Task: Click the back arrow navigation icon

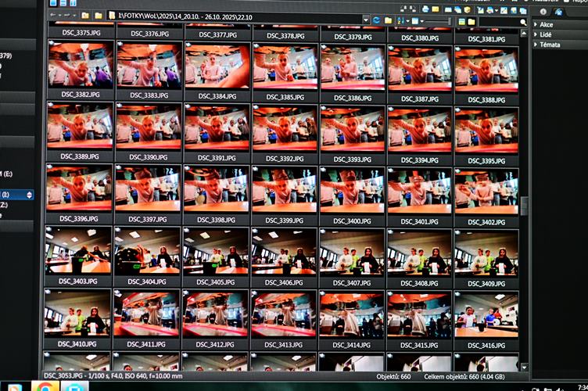Action: (x=54, y=16)
